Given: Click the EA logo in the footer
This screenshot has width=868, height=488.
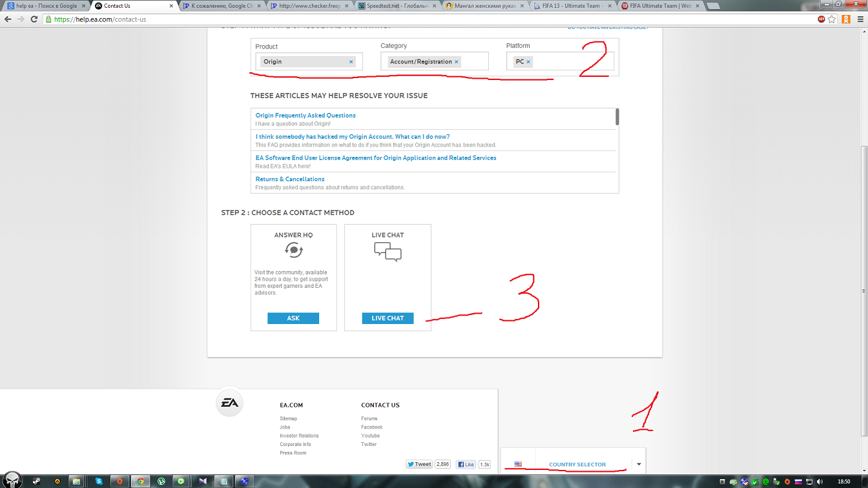Looking at the screenshot, I should tap(229, 403).
